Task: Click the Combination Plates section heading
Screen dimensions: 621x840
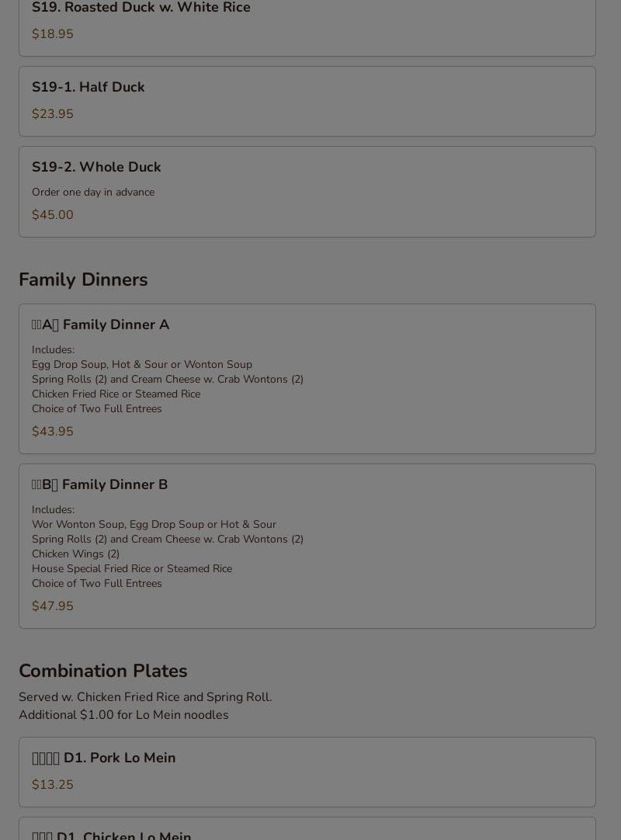Action: pos(103,671)
